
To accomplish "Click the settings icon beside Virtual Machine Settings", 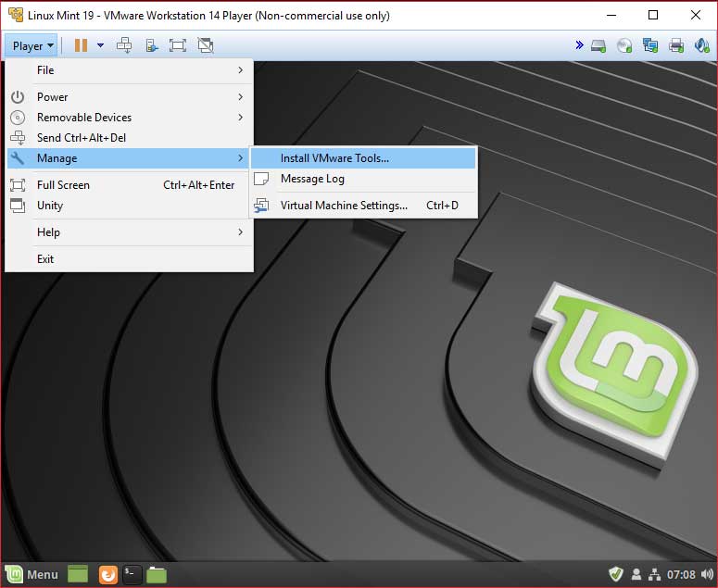I will [x=261, y=206].
